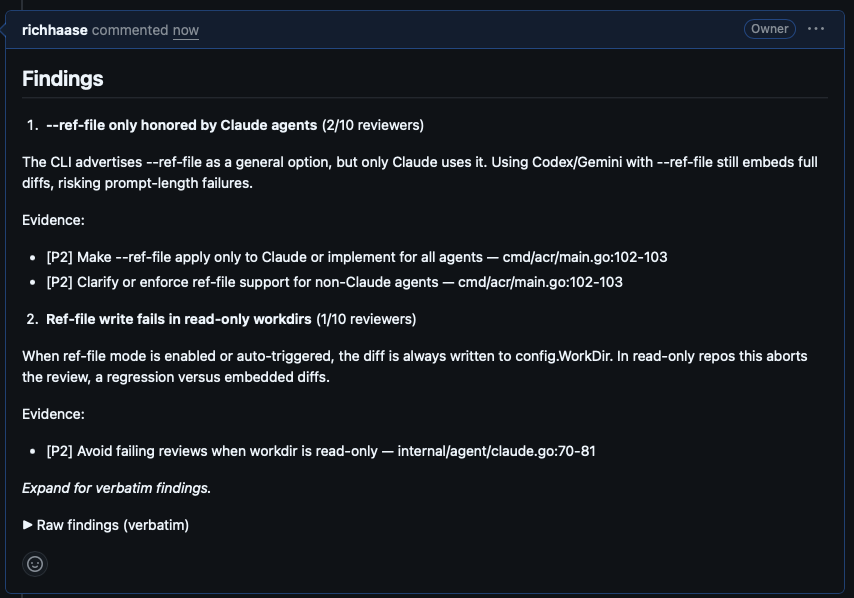This screenshot has width=854, height=598.
Task: Open the comment options kebab menu
Action: pyautogui.click(x=816, y=29)
